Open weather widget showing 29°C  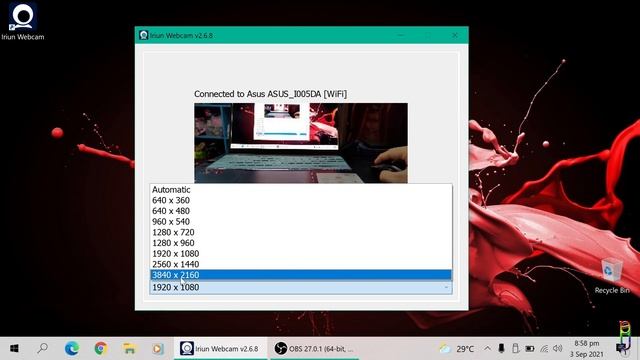point(457,349)
